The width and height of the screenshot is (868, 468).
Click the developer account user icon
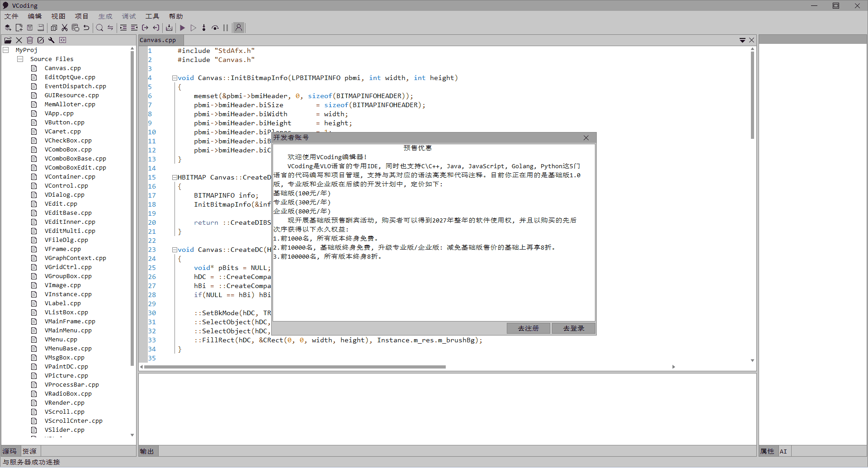239,28
